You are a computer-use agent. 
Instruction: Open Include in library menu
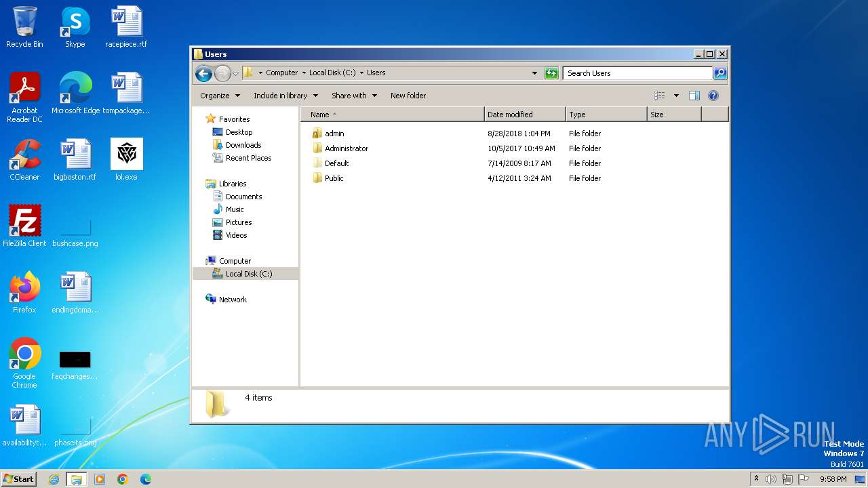pyautogui.click(x=285, y=96)
